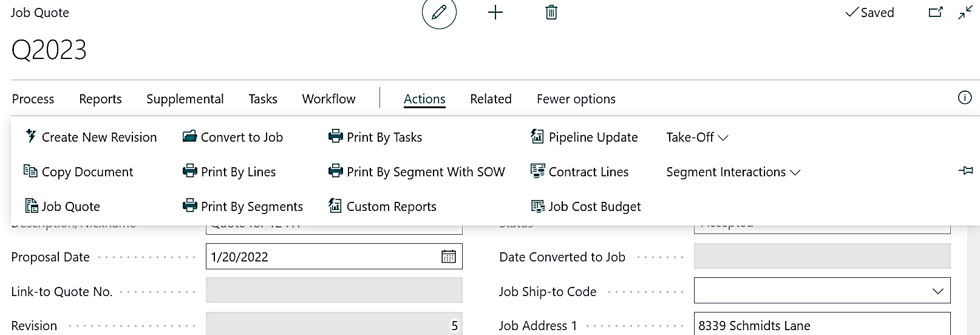Screen dimensions: 980x335
Task: Click the information circle icon
Action: point(964,98)
